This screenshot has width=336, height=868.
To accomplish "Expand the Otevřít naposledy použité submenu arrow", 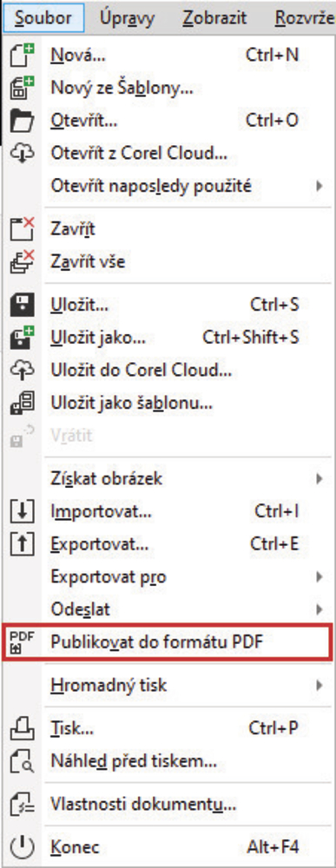I will pyautogui.click(x=320, y=186).
